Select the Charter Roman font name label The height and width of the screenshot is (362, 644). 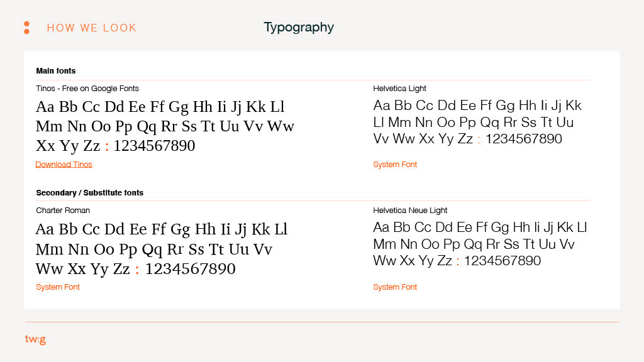pos(63,211)
